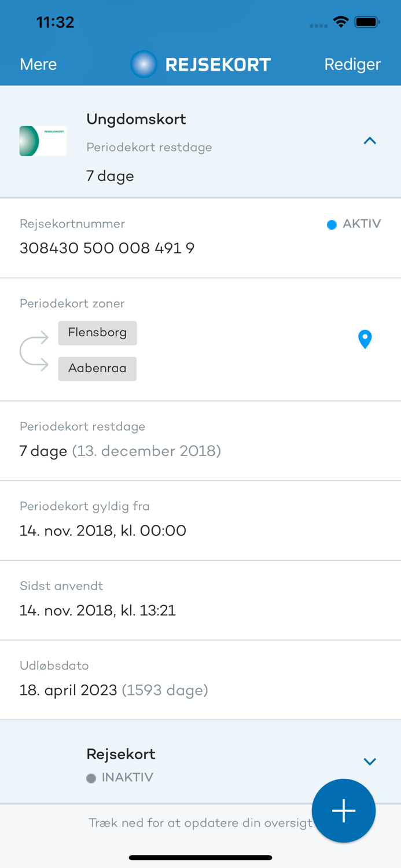Viewport: 401px width, 868px height.
Task: Tap the Wi-Fi icon in status bar
Action: click(340, 21)
